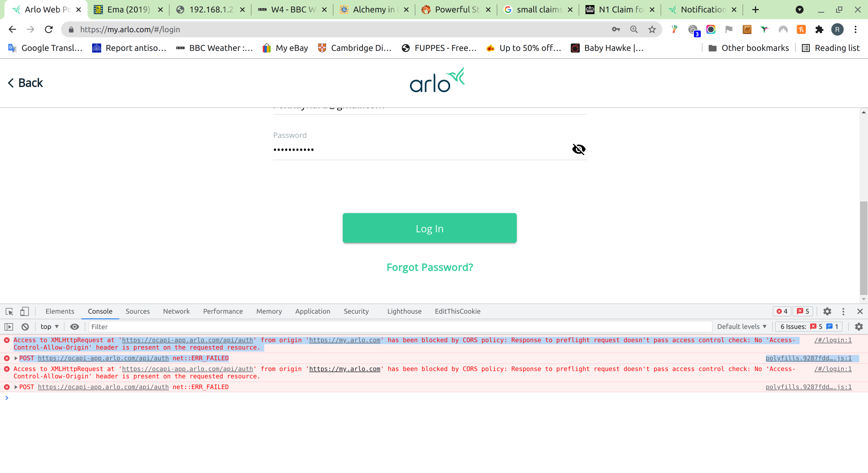Open the Default levels dropdown

point(742,326)
